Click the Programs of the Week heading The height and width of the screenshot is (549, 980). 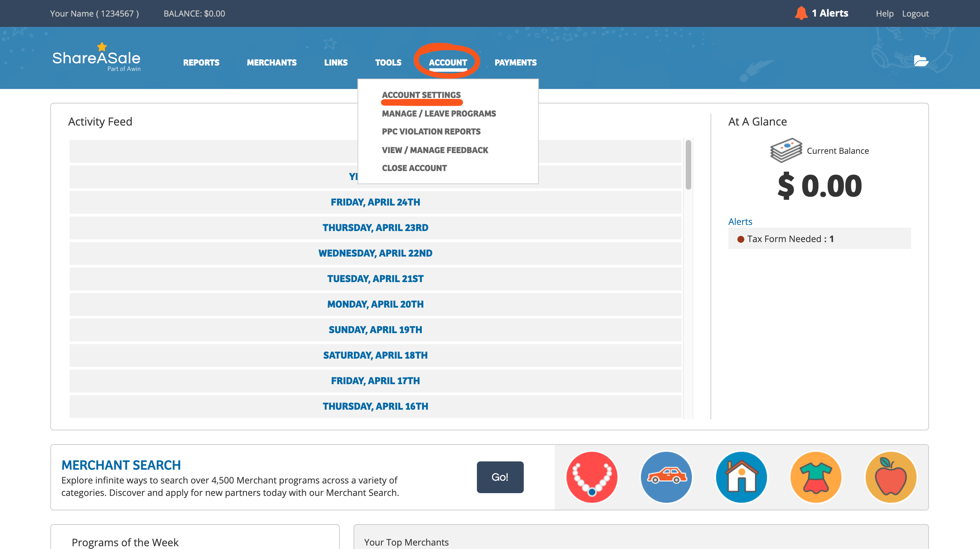pyautogui.click(x=125, y=542)
